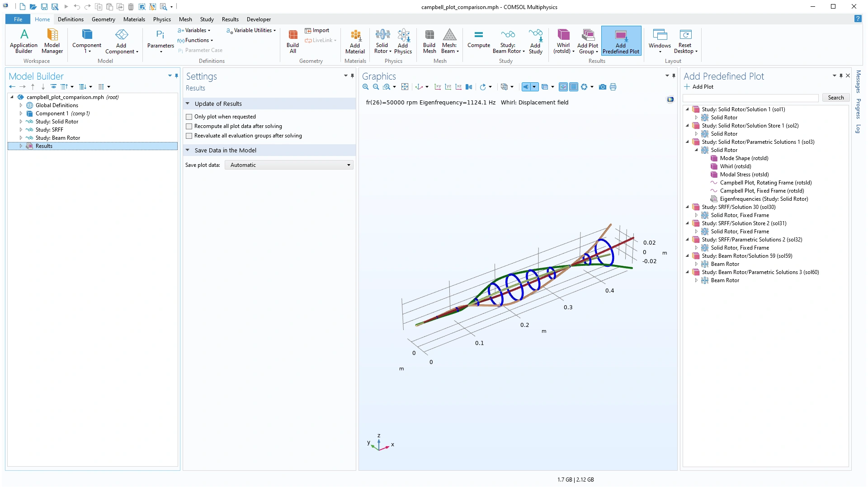Select Campbell Plot, Rotating Frame (rotsld)

765,183
